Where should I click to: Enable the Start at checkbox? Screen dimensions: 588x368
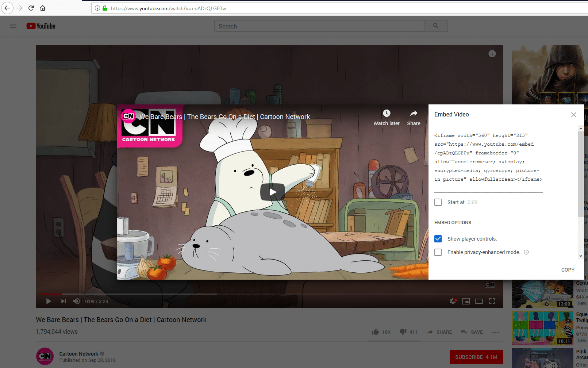438,202
